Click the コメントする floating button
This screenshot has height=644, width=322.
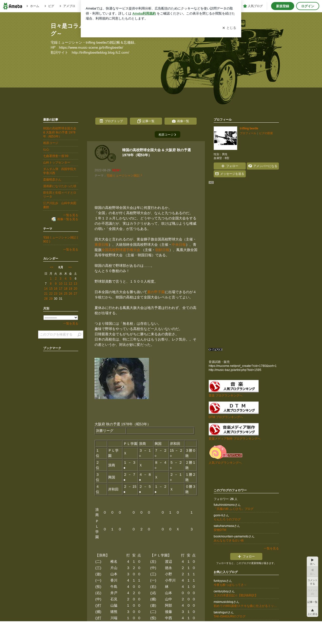[x=312, y=582]
